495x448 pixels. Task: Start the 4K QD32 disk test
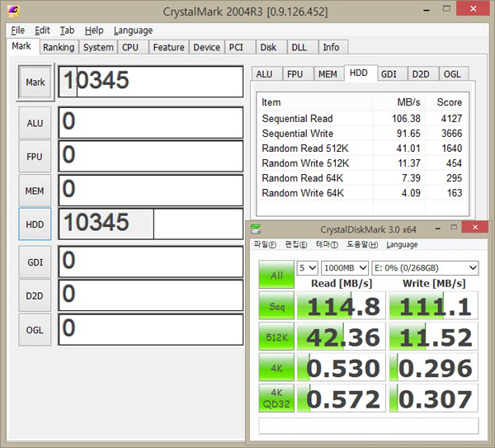coord(276,398)
